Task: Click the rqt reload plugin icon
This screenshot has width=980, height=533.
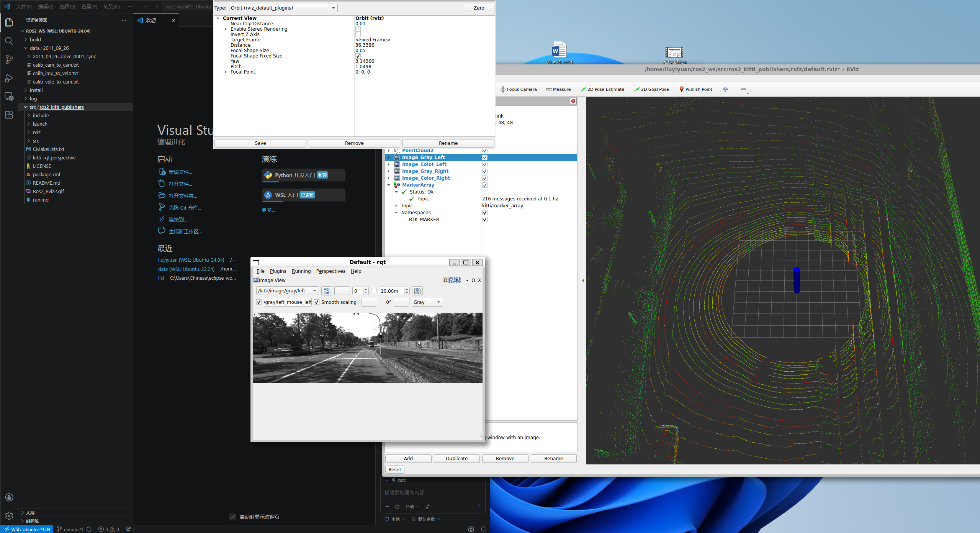Action: pos(452,280)
